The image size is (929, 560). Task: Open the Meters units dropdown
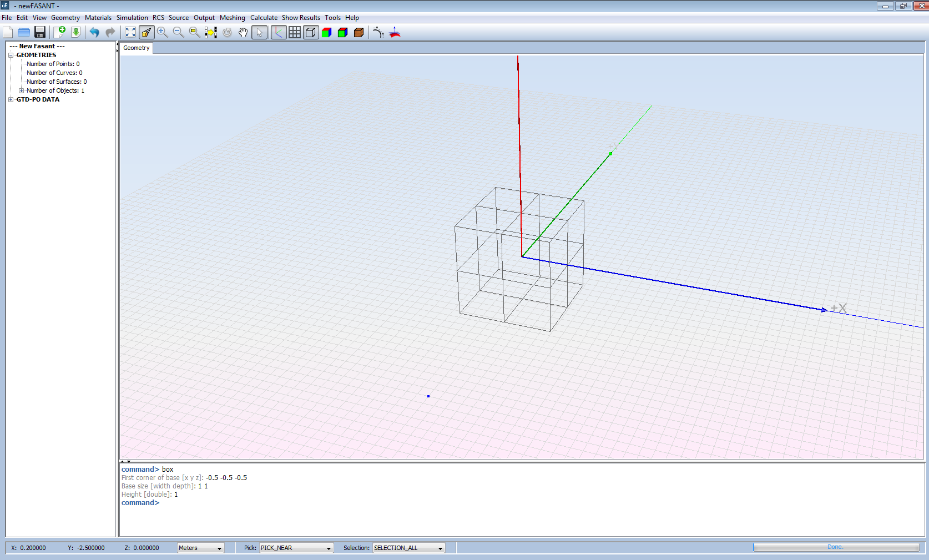[x=200, y=548]
